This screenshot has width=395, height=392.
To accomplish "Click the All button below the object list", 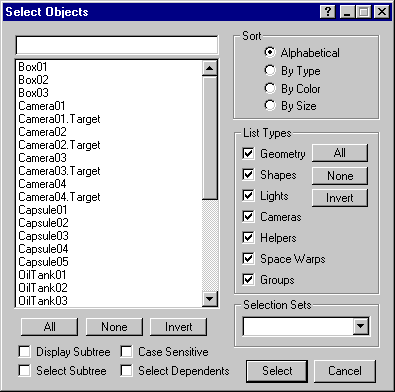I will click(x=49, y=327).
